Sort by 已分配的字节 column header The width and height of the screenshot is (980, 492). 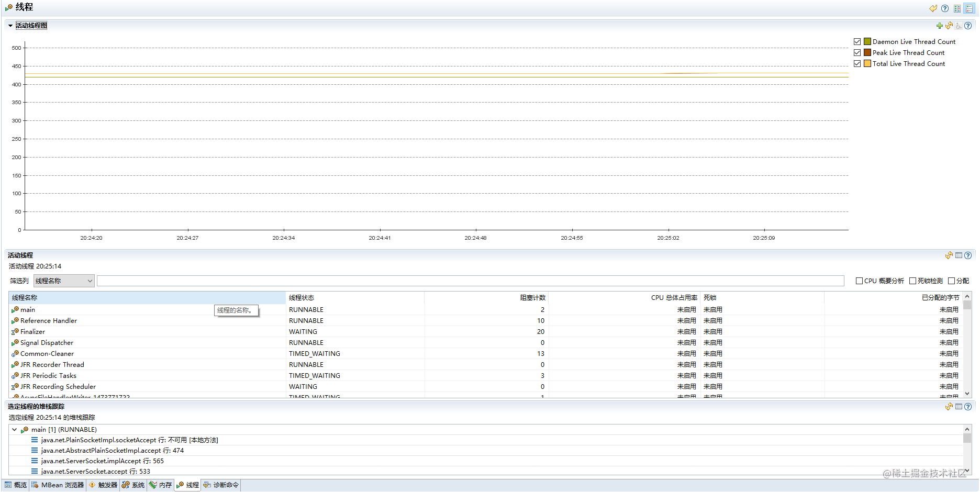(x=893, y=298)
